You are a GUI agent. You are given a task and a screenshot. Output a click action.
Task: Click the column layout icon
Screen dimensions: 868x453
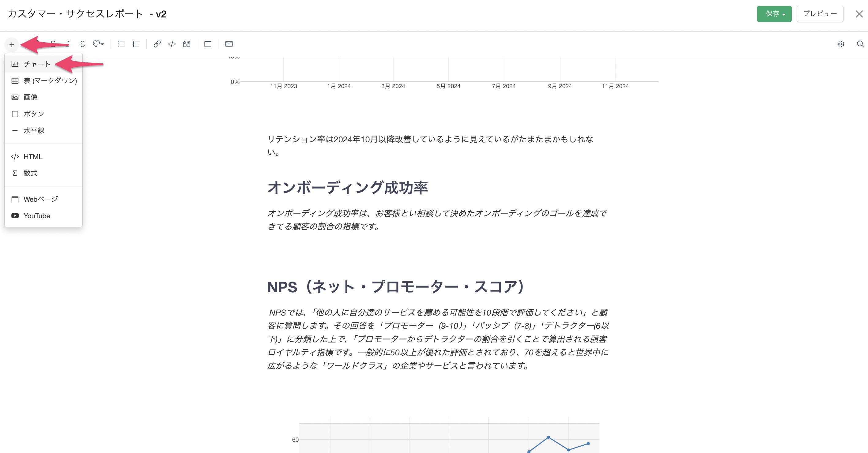tap(208, 44)
